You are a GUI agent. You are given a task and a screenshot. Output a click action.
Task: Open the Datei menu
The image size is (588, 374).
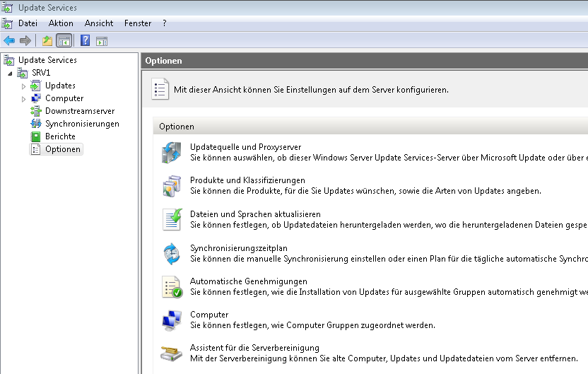(x=28, y=23)
